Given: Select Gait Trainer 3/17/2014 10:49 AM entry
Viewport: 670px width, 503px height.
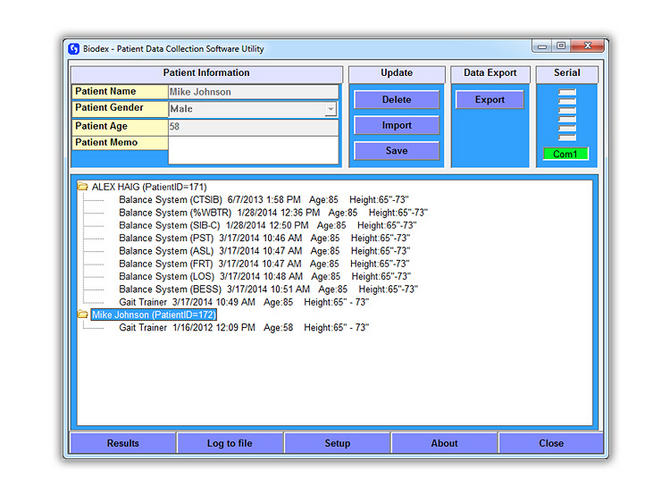Looking at the screenshot, I should tap(244, 302).
